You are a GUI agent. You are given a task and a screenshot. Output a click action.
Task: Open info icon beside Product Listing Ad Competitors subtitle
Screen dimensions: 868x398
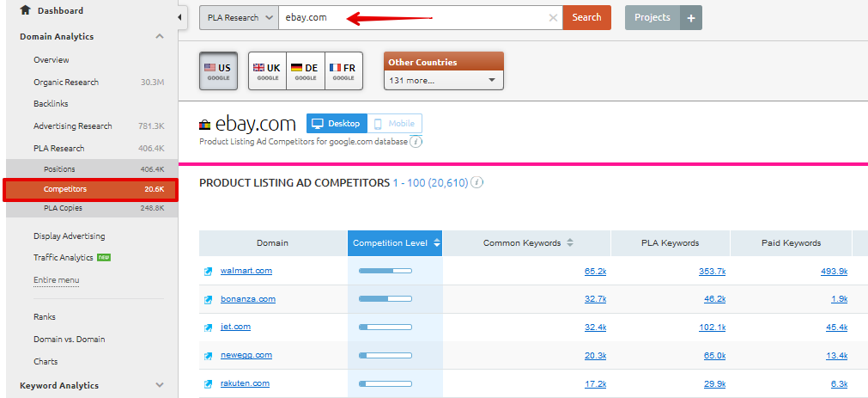[x=416, y=142]
